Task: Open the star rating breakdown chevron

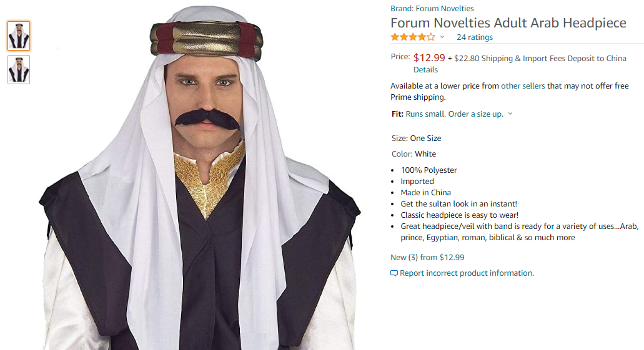Action: click(442, 37)
